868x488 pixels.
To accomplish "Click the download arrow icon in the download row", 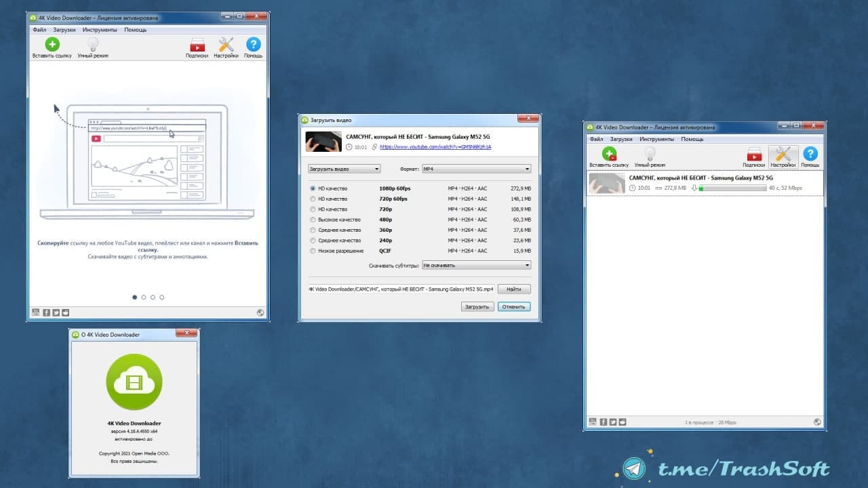I will tap(694, 188).
